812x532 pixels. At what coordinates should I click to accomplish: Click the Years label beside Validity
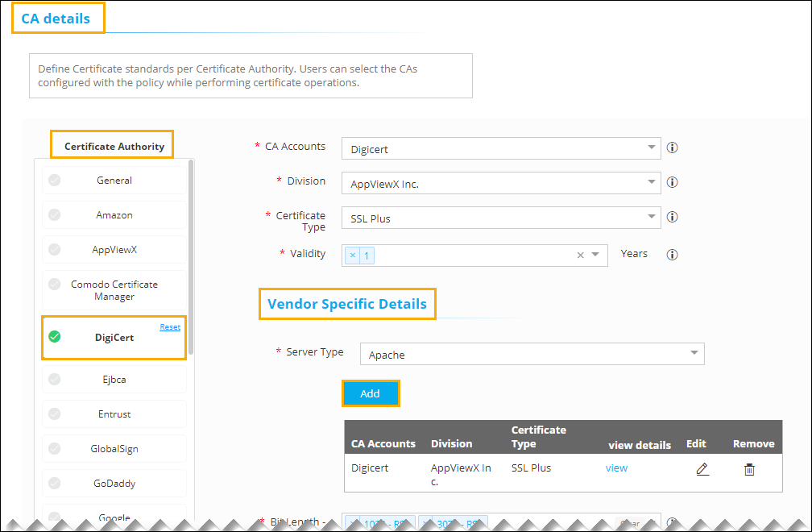(634, 254)
